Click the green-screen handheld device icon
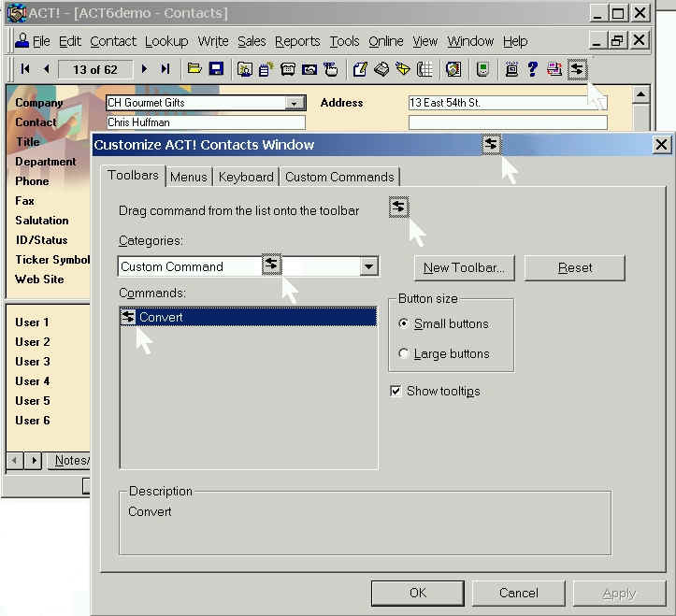676x616 pixels. click(x=482, y=69)
